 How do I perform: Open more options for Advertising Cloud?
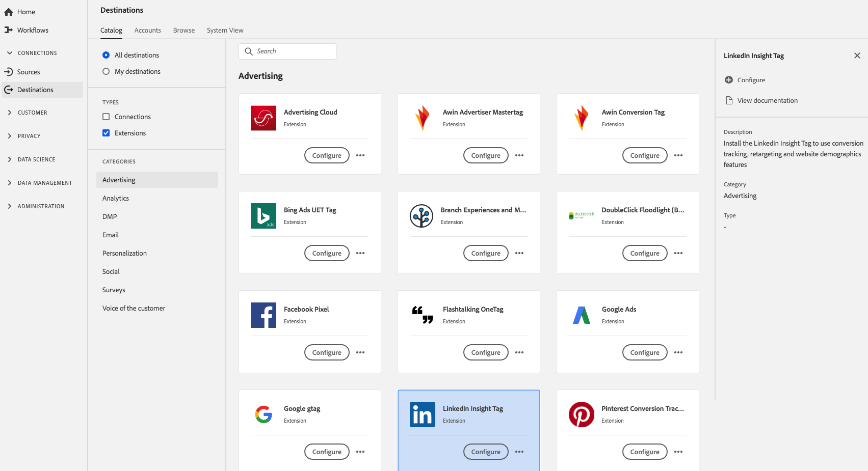[360, 155]
